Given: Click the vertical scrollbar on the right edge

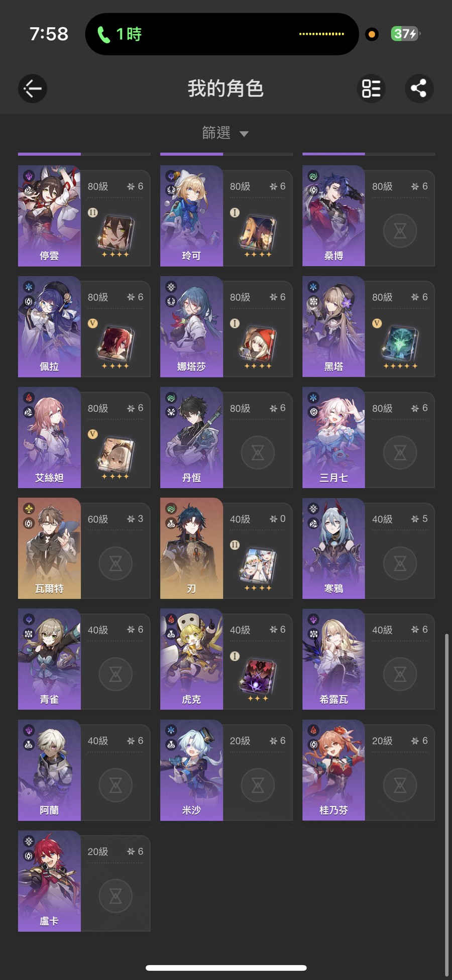Looking at the screenshot, I should click(446, 804).
